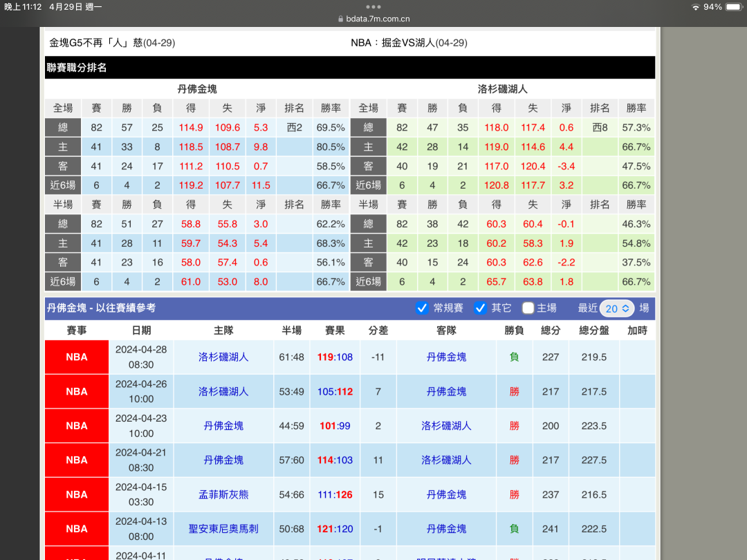The height and width of the screenshot is (560, 747).
Task: Select Lakers points allowed value 117.4
Action: pyautogui.click(x=533, y=128)
